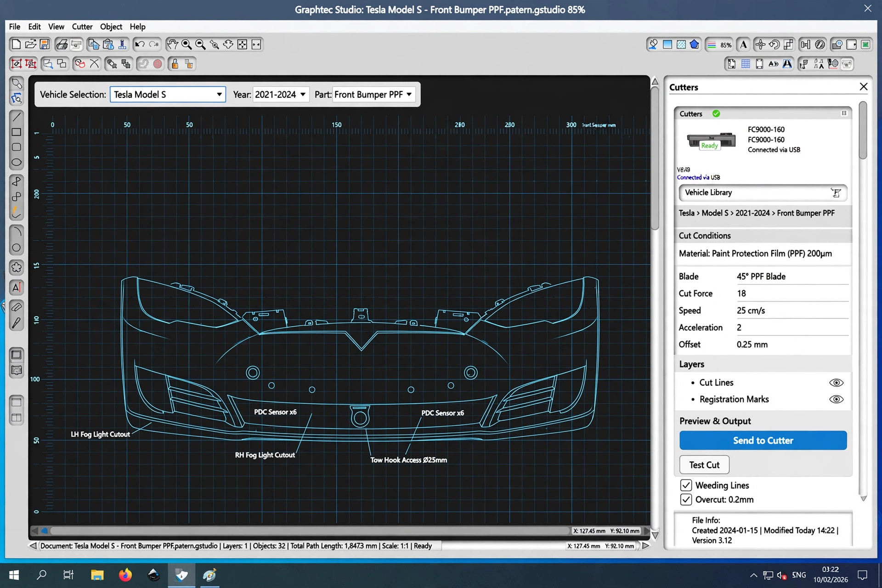The width and height of the screenshot is (882, 588).
Task: Open the Object menu
Action: pyautogui.click(x=111, y=27)
